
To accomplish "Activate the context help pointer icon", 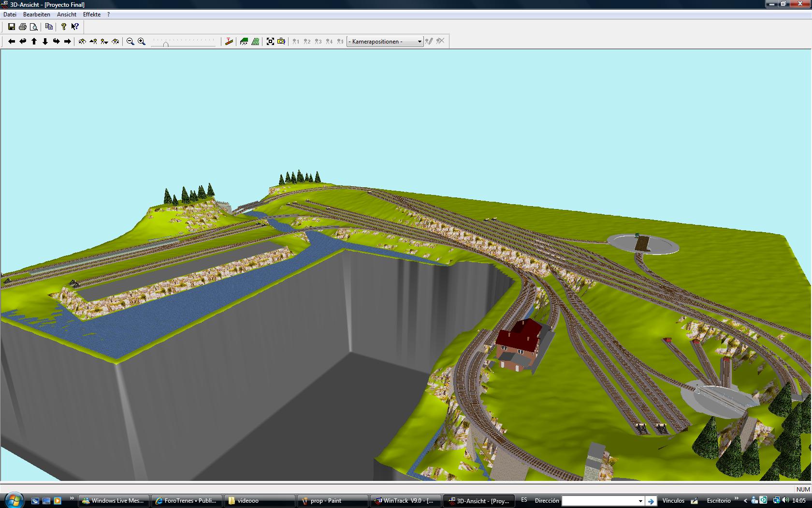I will click(75, 27).
